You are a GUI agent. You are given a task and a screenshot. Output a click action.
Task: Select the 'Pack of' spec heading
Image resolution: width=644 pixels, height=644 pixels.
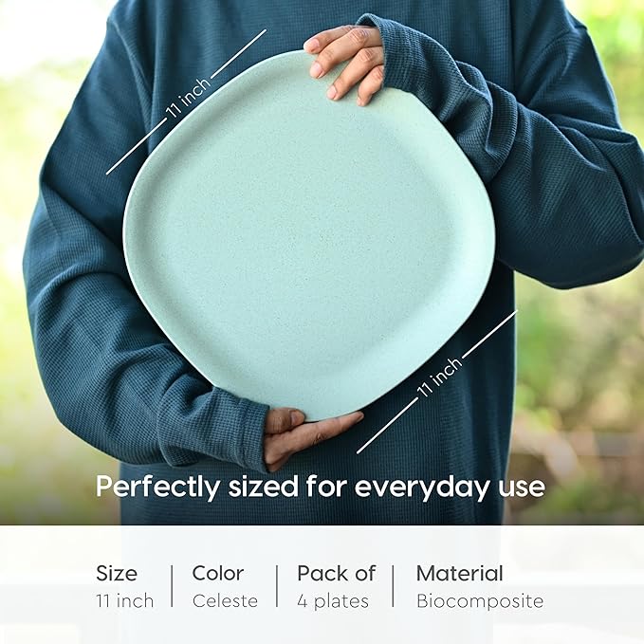click(x=337, y=573)
